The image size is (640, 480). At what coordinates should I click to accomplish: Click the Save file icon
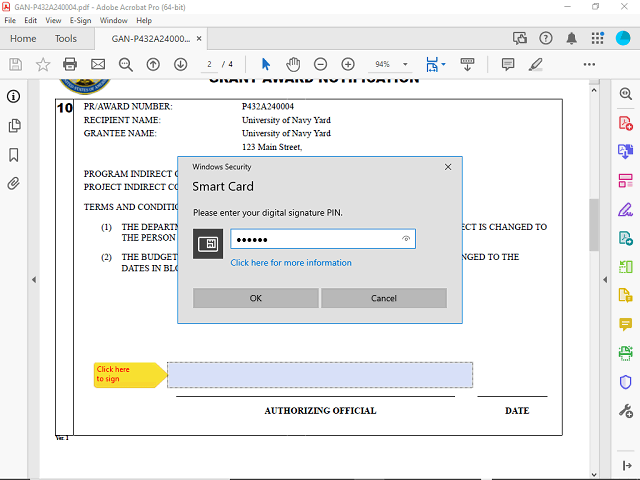coord(16,64)
